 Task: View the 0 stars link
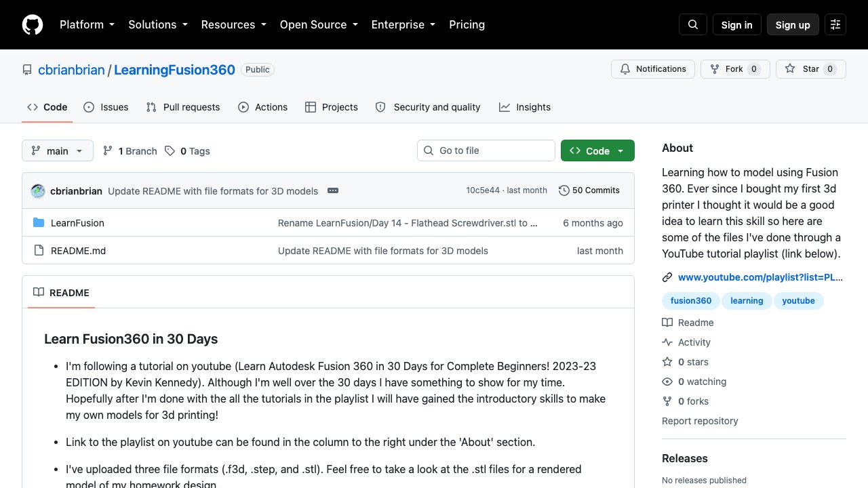(686, 362)
